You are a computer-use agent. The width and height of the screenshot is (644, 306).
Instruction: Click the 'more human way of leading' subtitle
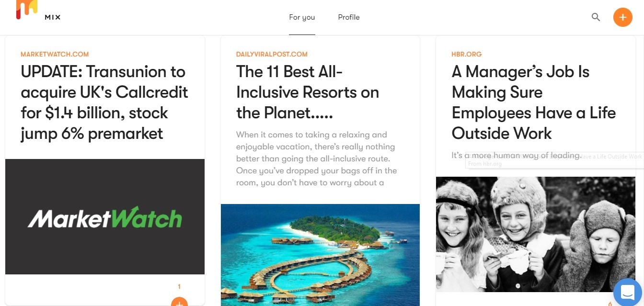pos(516,155)
